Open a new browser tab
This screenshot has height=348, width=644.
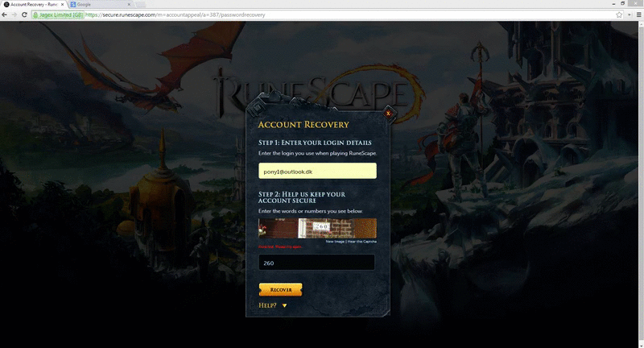(x=140, y=5)
